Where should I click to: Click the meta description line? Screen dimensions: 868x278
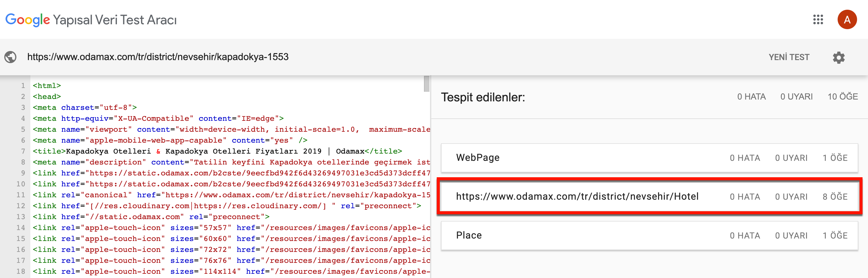coord(231,162)
